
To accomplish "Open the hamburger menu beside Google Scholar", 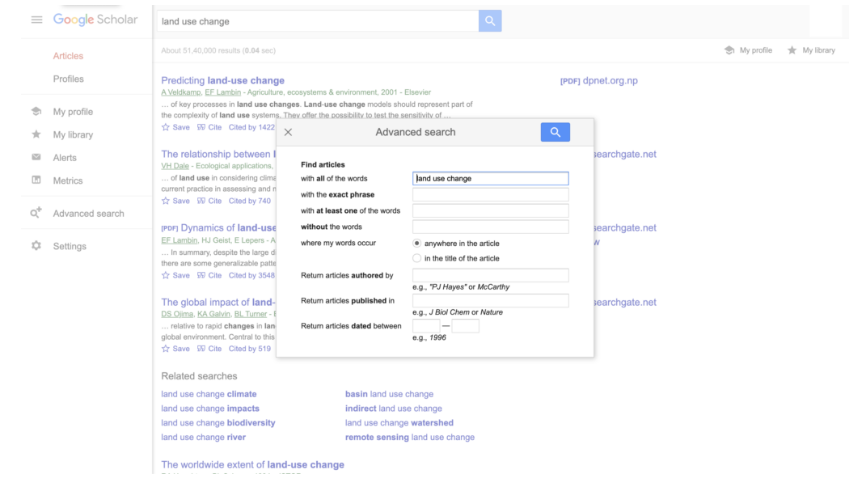I will point(36,20).
